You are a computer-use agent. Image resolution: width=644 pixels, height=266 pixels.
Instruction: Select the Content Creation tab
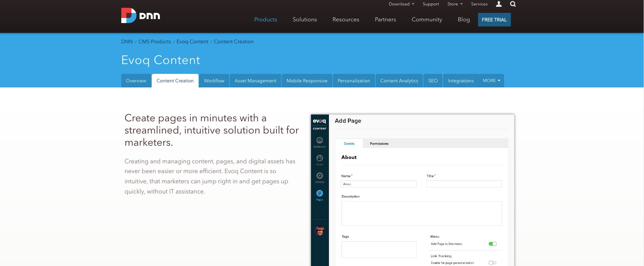click(x=175, y=81)
